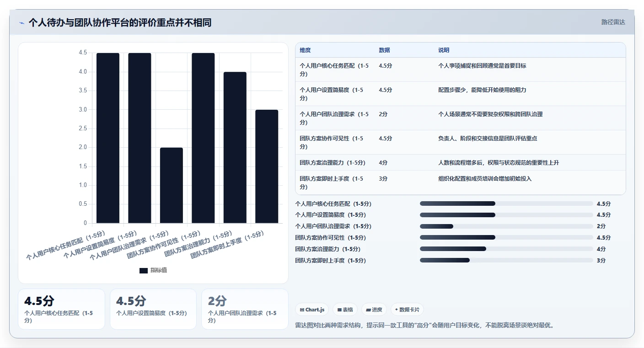Click the description 个人事项捕捉和回顾通常是首要目标
Viewport: 644px width, 348px height.
(x=482, y=66)
